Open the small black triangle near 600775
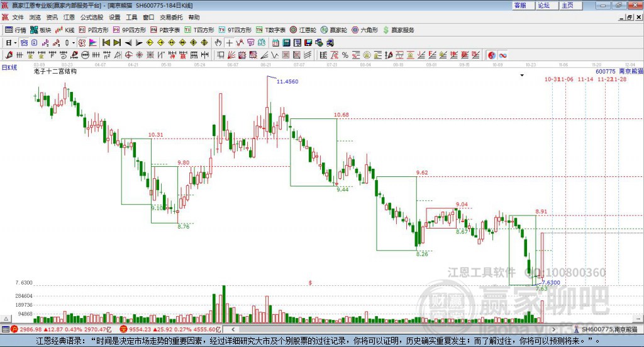This screenshot has height=347, width=644. click(522, 75)
